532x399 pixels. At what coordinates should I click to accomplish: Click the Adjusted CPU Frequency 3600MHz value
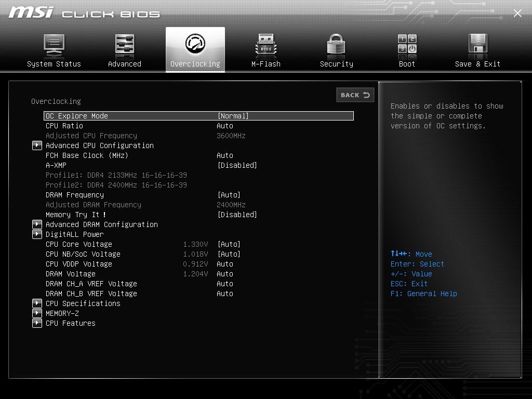click(x=231, y=136)
